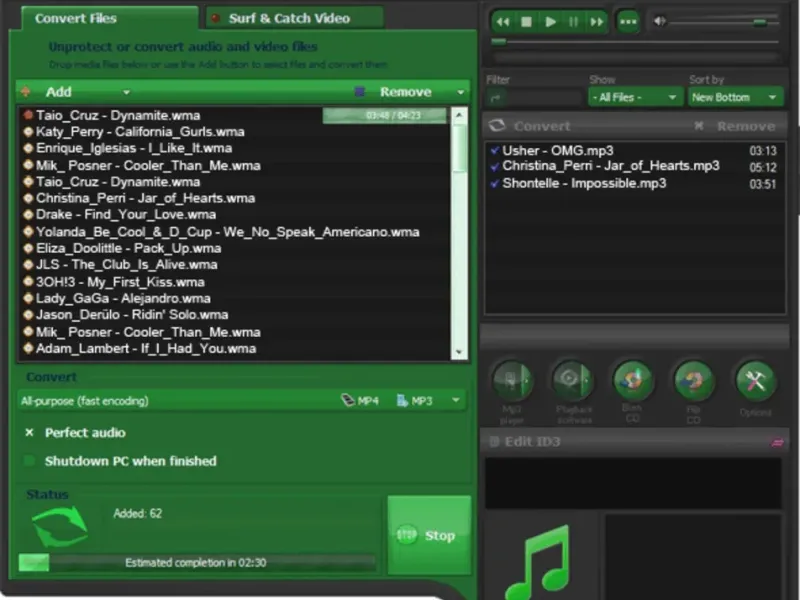
Task: Click Convert button in right panel
Action: click(x=542, y=126)
